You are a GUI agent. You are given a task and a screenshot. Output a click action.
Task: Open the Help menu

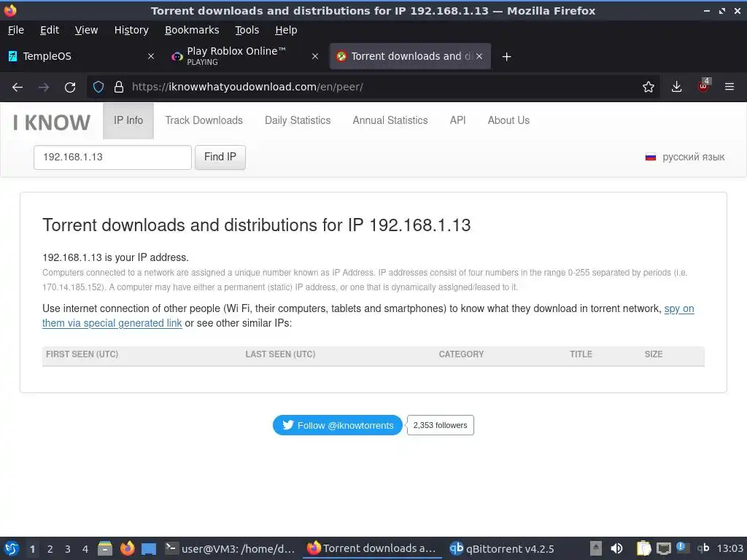(286, 30)
